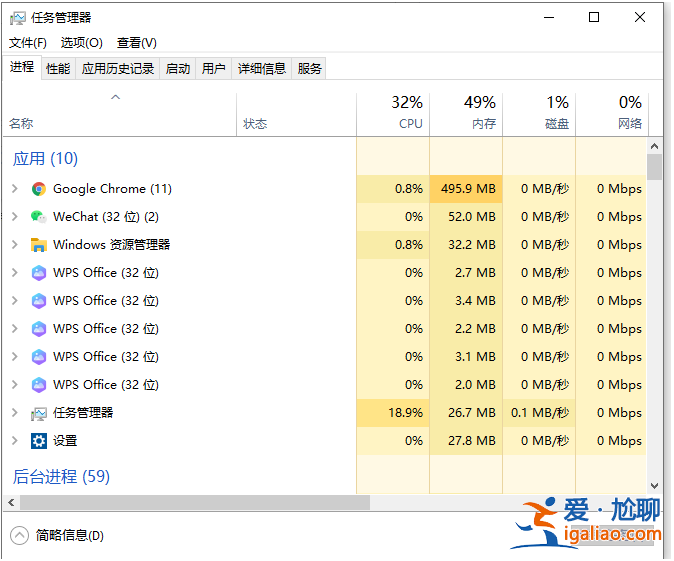Switch to the 服务 tab
This screenshot has width=674, height=561.
(x=309, y=69)
